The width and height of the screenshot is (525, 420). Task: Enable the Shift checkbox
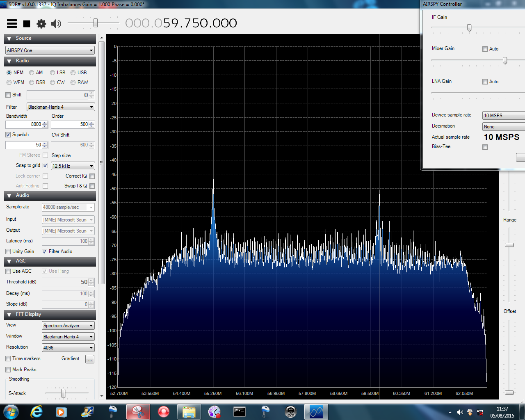pyautogui.click(x=8, y=95)
